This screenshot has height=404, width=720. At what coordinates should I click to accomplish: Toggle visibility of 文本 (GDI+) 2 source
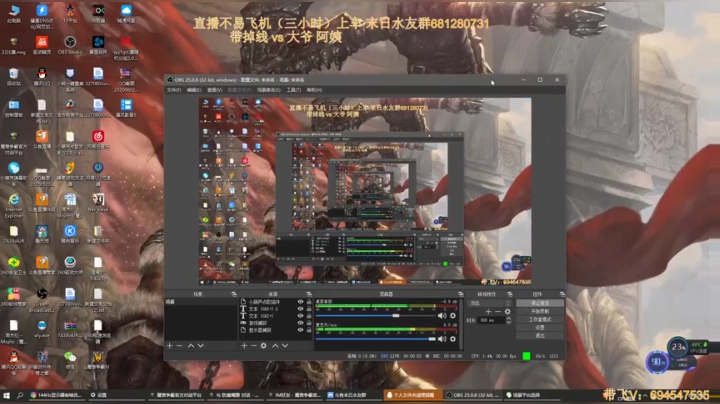(300, 309)
